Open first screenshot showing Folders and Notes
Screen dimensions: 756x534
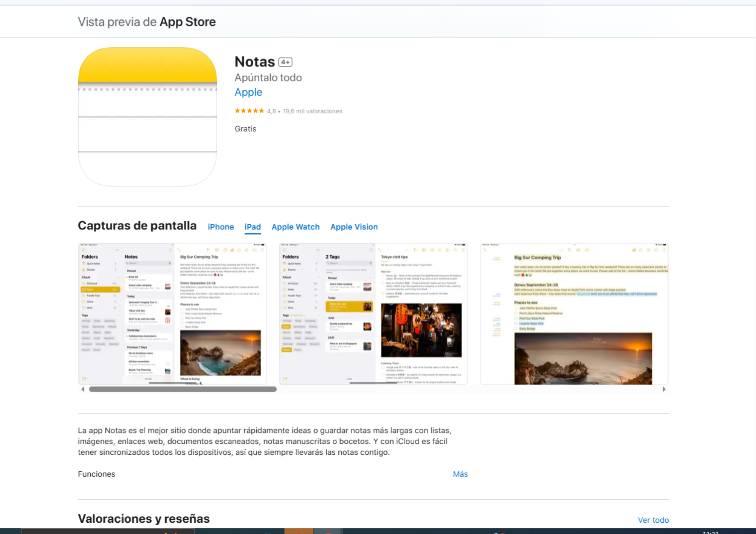[x=172, y=314]
